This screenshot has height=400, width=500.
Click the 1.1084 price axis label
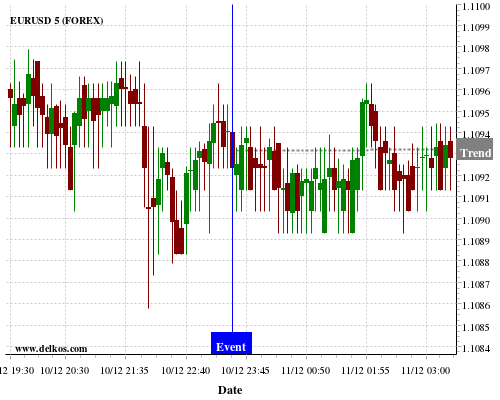tap(476, 349)
